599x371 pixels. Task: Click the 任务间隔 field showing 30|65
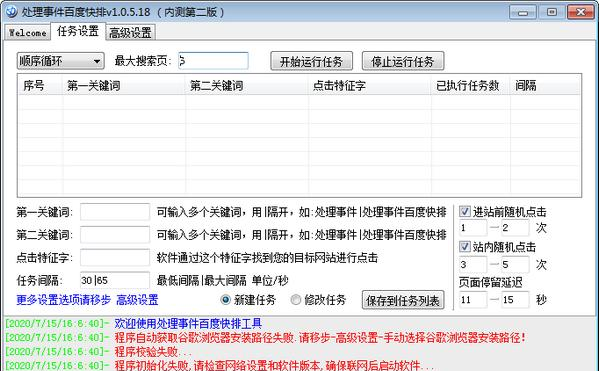pyautogui.click(x=115, y=280)
